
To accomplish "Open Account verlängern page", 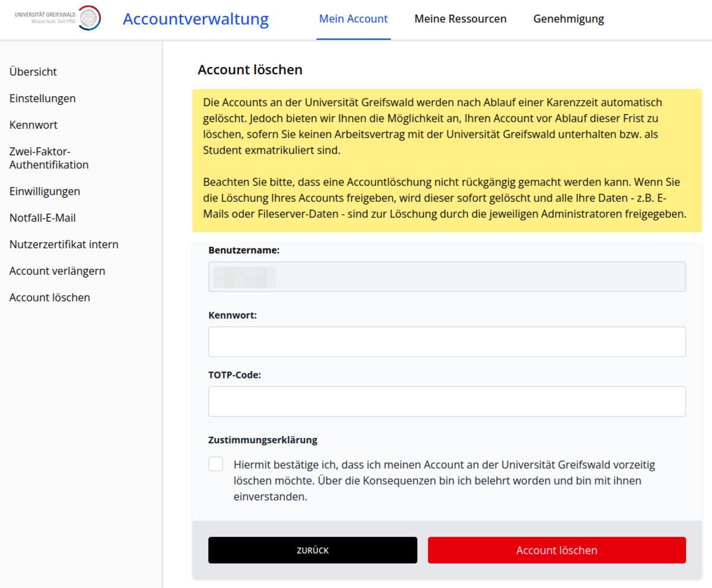I will click(x=57, y=271).
